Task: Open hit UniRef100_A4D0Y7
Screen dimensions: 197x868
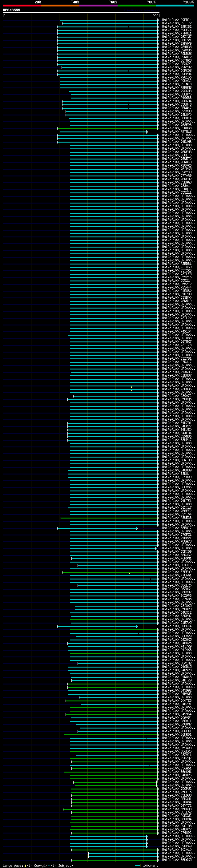Action: (x=176, y=829)
